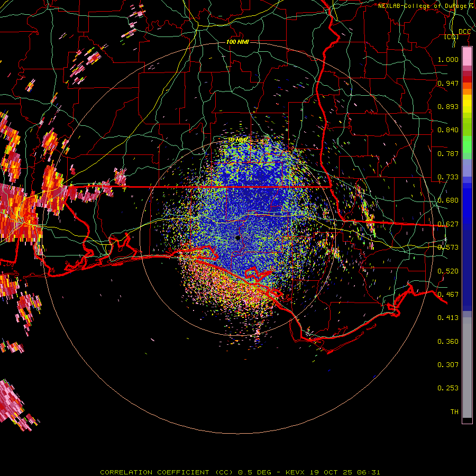Screen dimensions: 476x476
Task: Pick the lavender segment of the color bar
Action: [467, 168]
